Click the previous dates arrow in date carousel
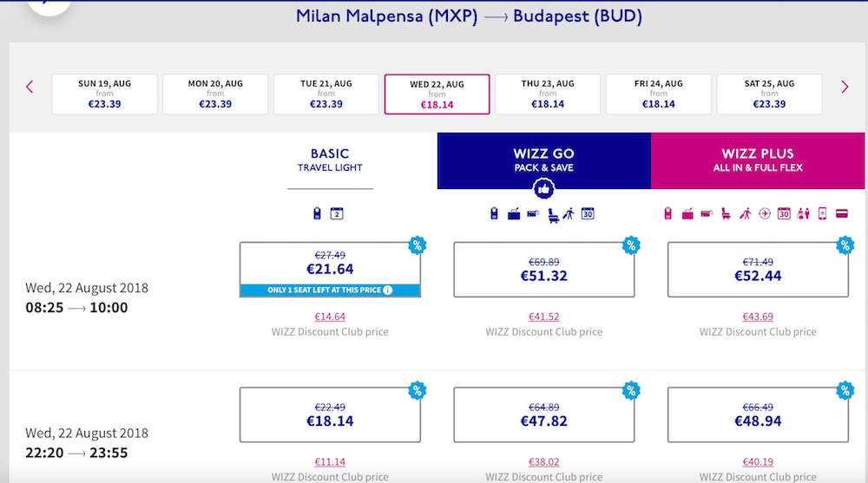This screenshot has width=868, height=483. pyautogui.click(x=30, y=87)
